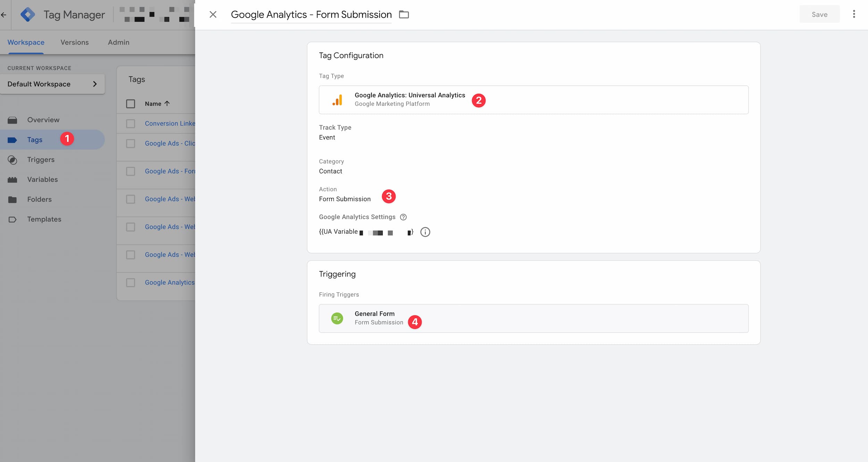Open the Universal Analytics tag type card

pos(534,100)
